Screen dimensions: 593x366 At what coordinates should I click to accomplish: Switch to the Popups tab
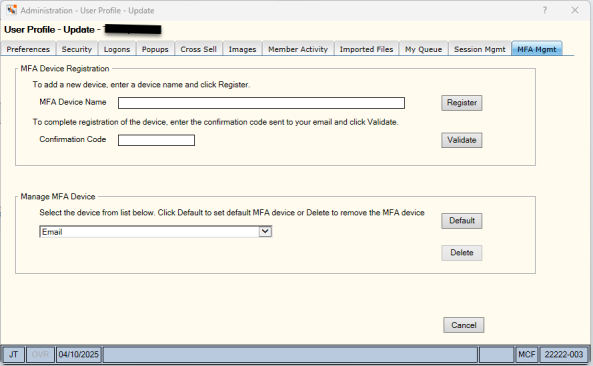tap(155, 49)
